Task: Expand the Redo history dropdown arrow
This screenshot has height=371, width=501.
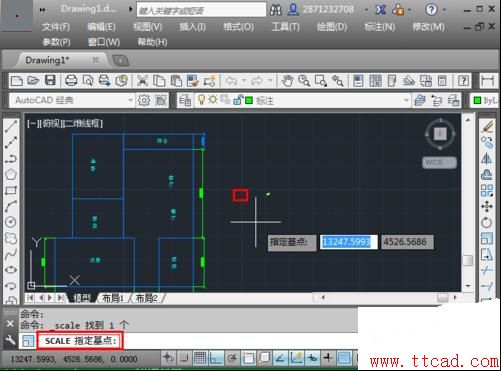Action: pos(270,80)
